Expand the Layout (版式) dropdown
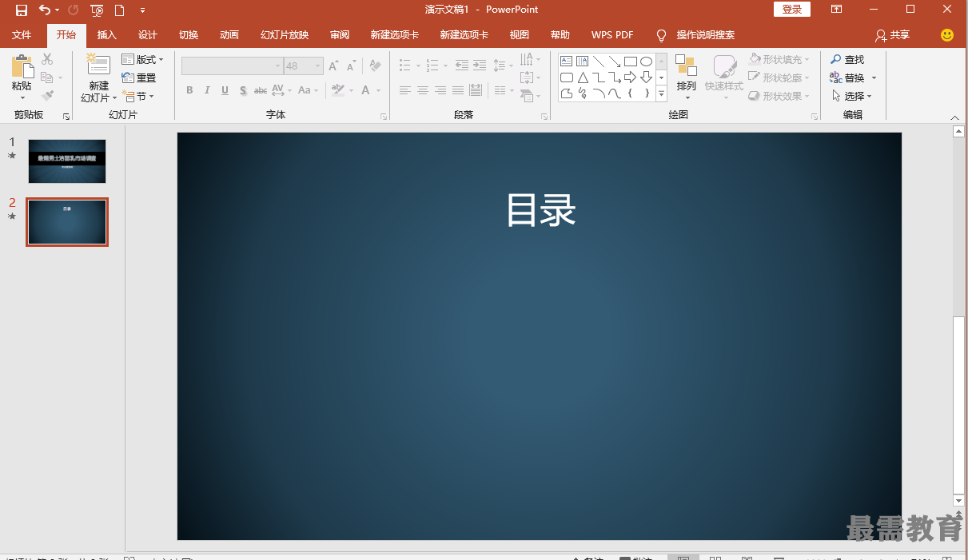Screen dimensions: 968x560 point(142,59)
